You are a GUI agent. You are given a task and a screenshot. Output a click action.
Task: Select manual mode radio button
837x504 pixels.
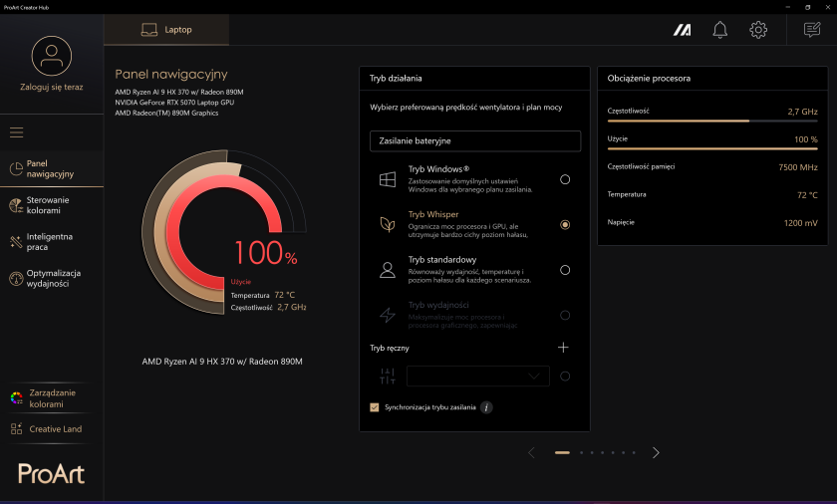pyautogui.click(x=565, y=377)
